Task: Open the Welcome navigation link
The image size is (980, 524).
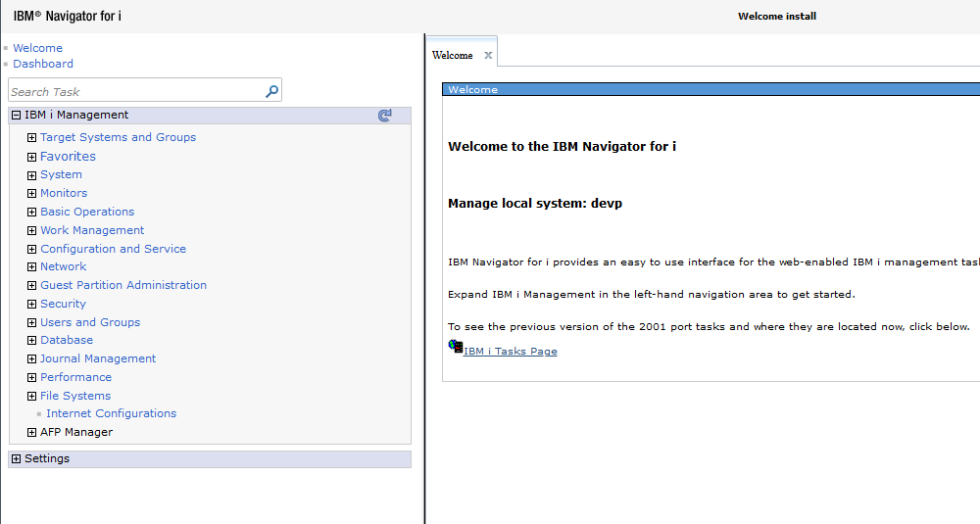Action: tap(37, 48)
